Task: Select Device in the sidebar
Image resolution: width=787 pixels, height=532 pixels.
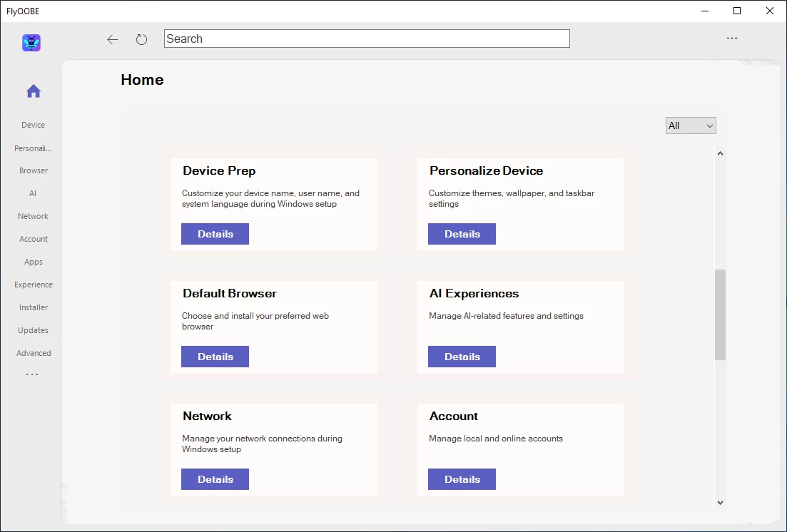Action: click(x=33, y=125)
